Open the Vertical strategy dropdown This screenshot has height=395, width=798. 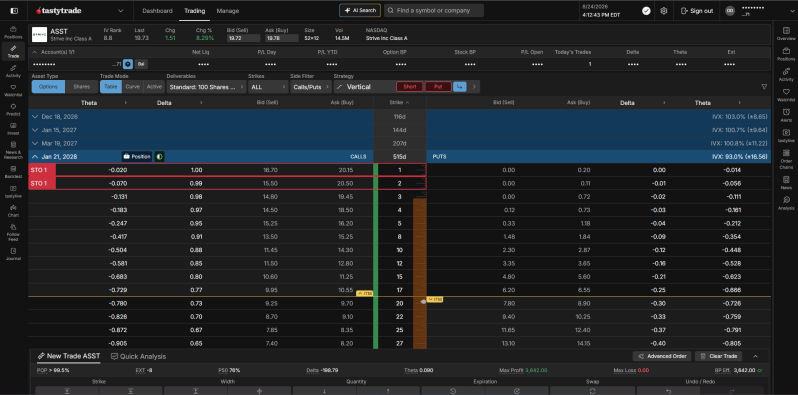(x=364, y=87)
